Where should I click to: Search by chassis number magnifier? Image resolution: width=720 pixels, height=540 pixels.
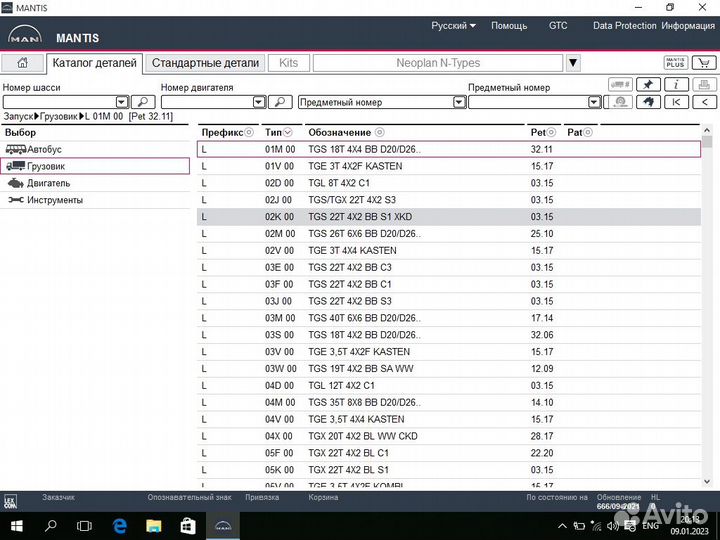[143, 102]
